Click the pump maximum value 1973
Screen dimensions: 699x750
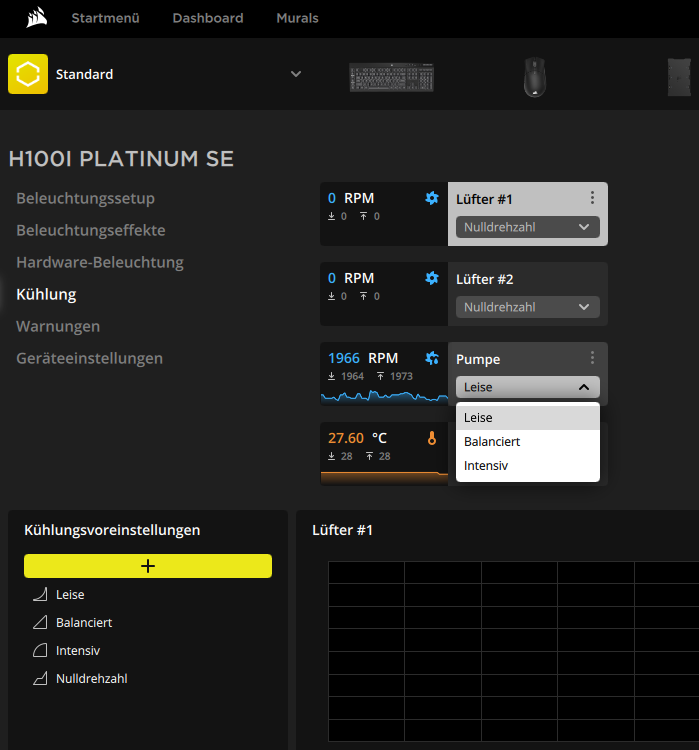(x=401, y=376)
